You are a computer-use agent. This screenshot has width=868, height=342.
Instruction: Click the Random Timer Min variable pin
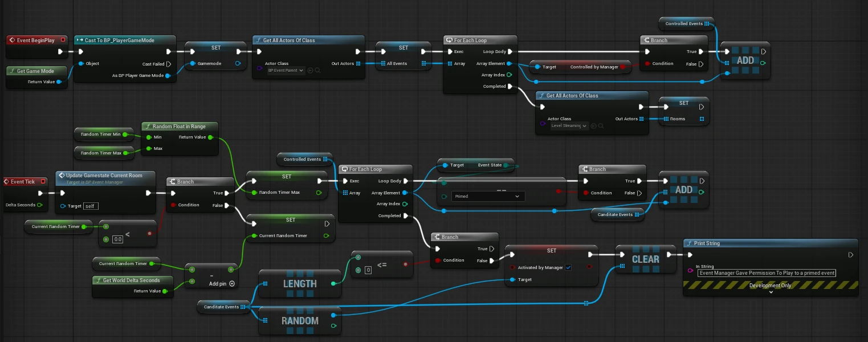tap(125, 135)
